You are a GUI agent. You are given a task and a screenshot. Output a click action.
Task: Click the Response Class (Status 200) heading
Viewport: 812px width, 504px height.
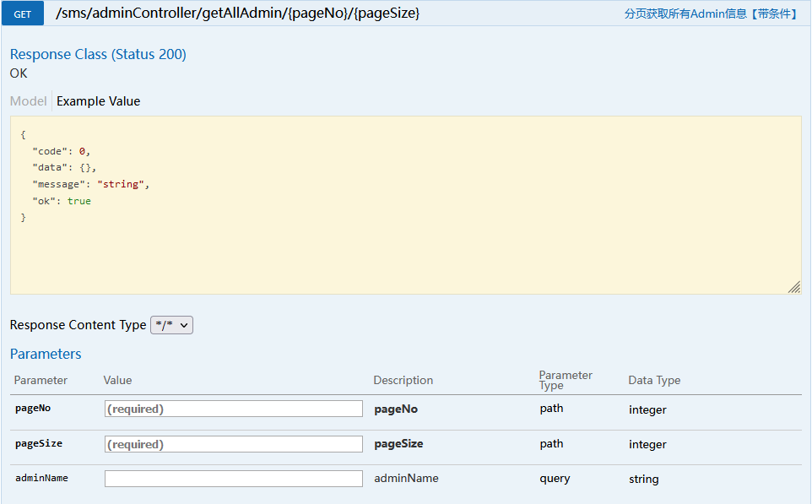(x=98, y=54)
